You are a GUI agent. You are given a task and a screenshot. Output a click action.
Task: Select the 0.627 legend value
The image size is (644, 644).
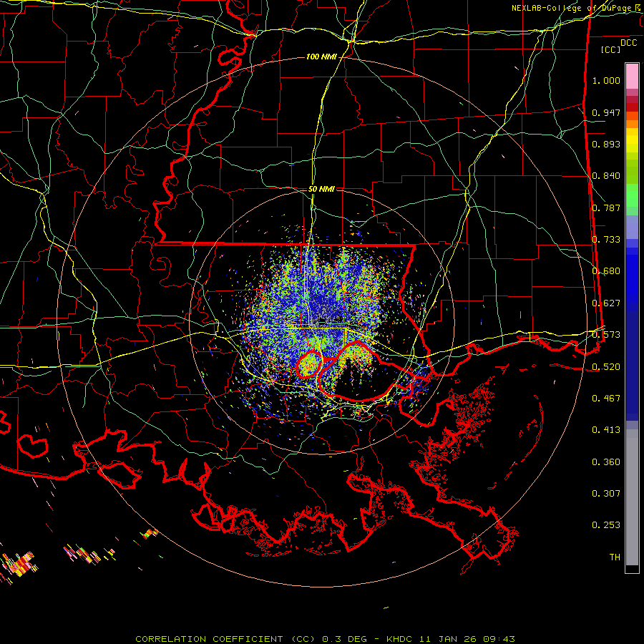[x=606, y=303]
